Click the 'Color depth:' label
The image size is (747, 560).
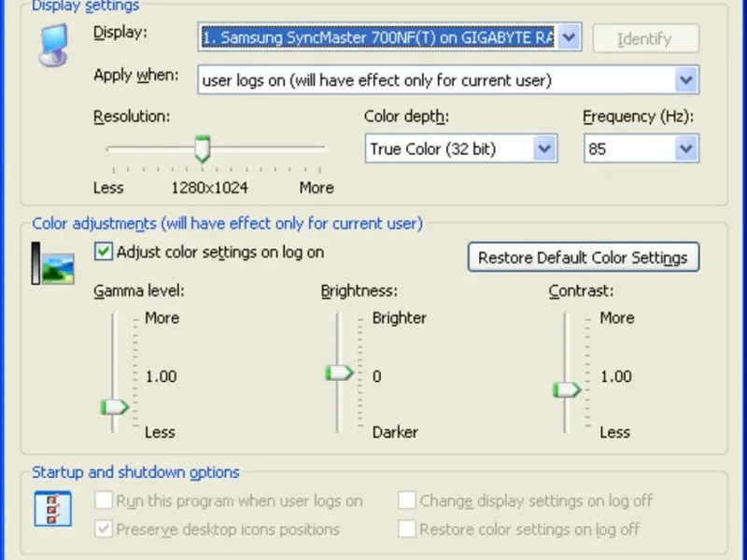(406, 116)
